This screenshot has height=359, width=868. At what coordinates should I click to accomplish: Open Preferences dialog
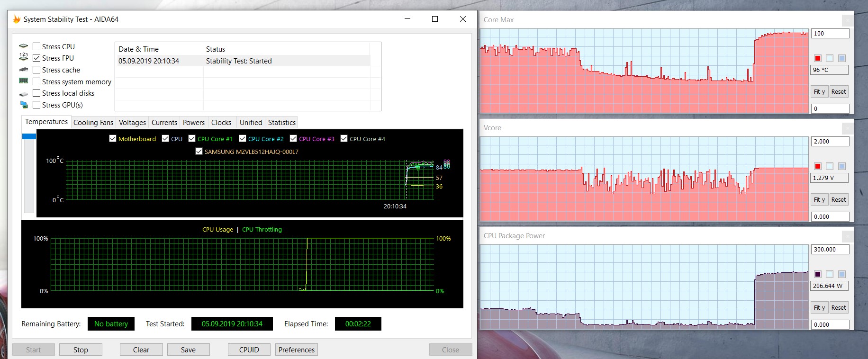click(x=297, y=350)
